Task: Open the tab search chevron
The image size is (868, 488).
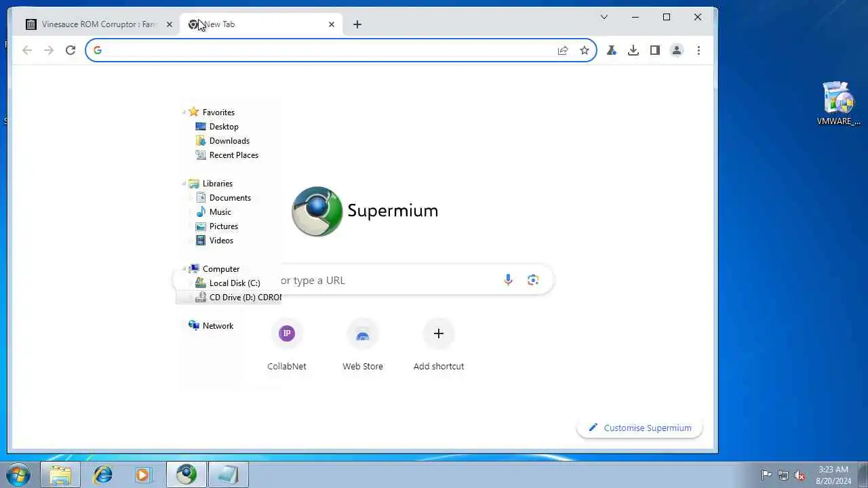Action: tap(604, 17)
